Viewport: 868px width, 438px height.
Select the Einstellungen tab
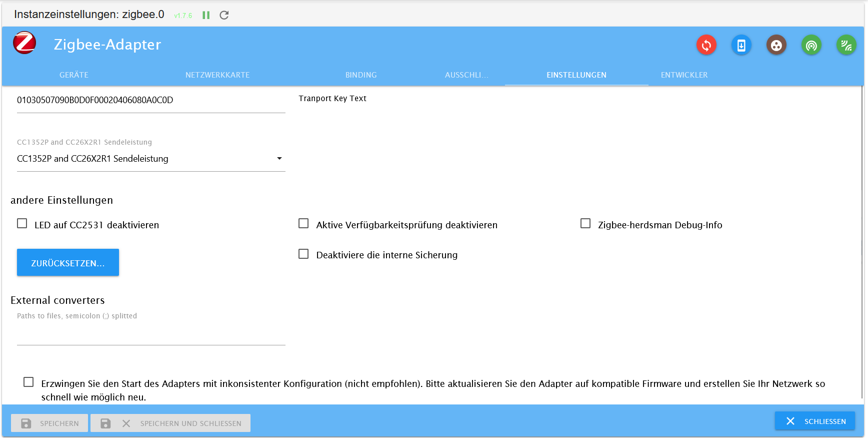pyautogui.click(x=576, y=75)
